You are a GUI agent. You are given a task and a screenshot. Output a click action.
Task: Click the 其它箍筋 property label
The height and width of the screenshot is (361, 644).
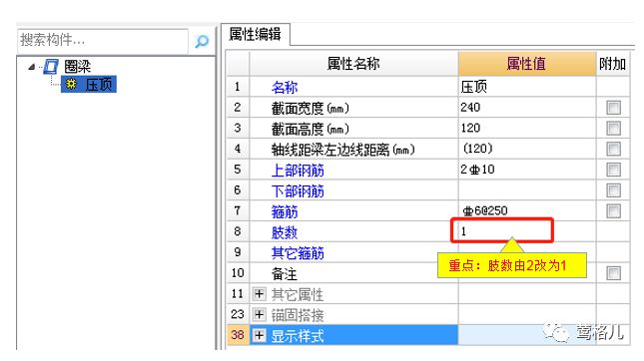pyautogui.click(x=298, y=253)
